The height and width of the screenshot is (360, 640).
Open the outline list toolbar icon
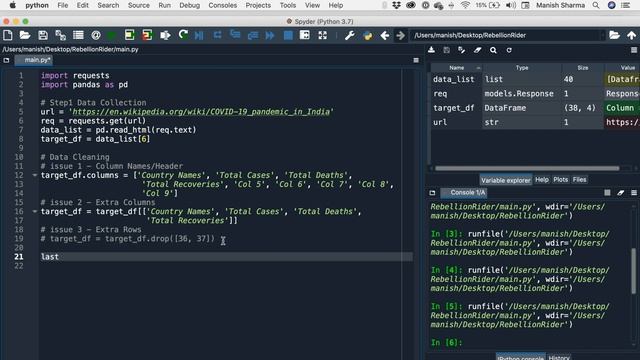point(78,36)
